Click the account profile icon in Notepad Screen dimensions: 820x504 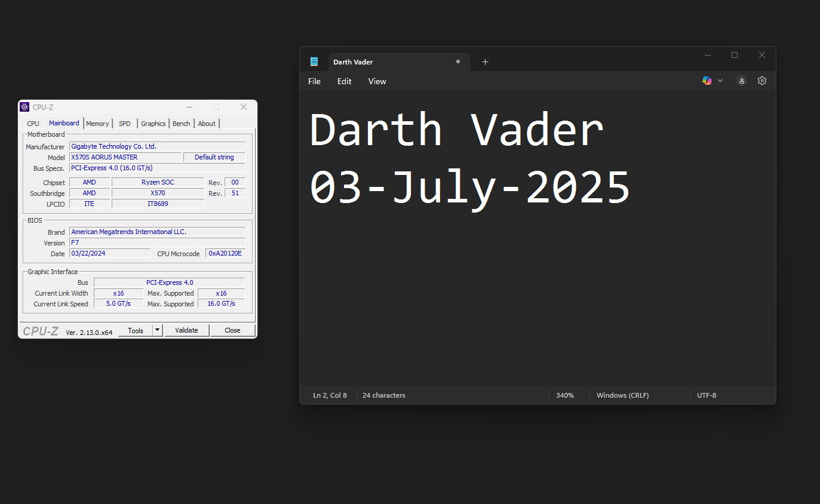pos(742,81)
